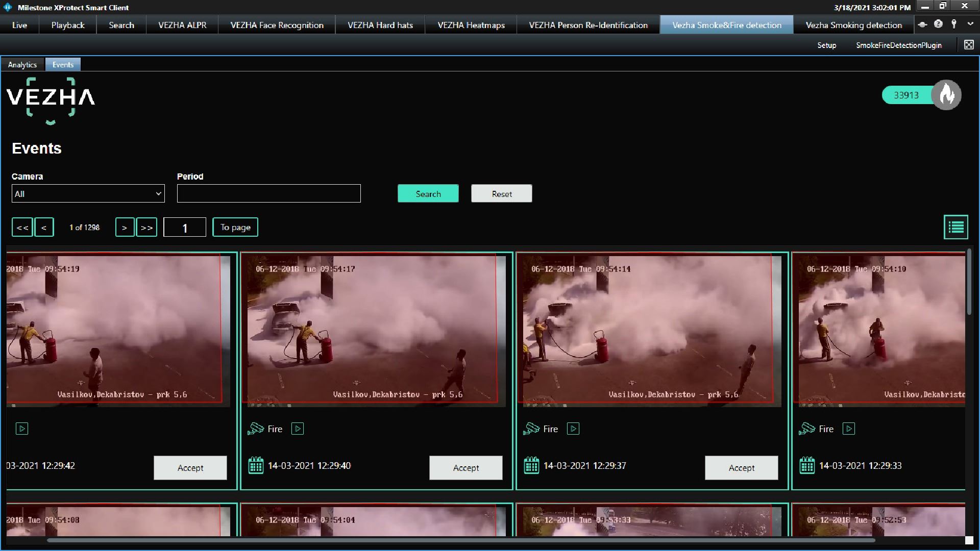Viewport: 980px width, 551px height.
Task: Jump to last page with >> button
Action: [x=146, y=227]
